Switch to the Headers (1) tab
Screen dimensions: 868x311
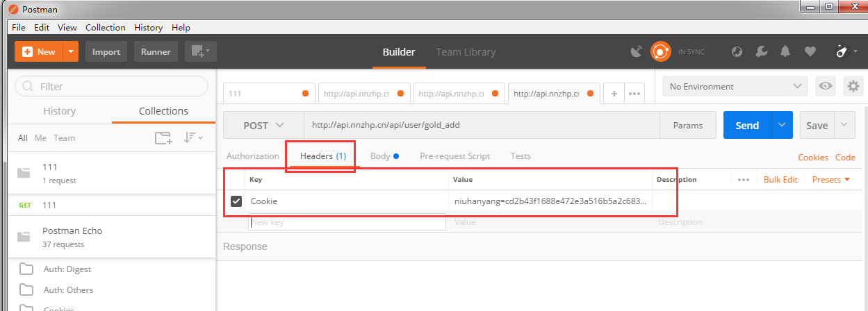pos(323,156)
